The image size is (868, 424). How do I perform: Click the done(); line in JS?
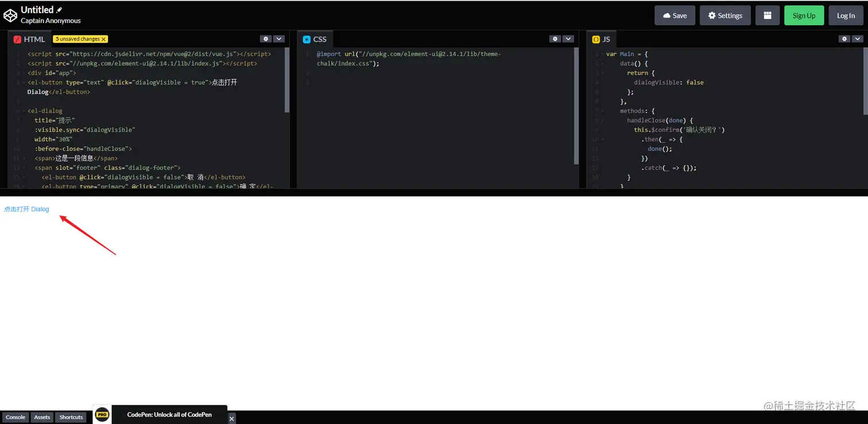coord(660,149)
